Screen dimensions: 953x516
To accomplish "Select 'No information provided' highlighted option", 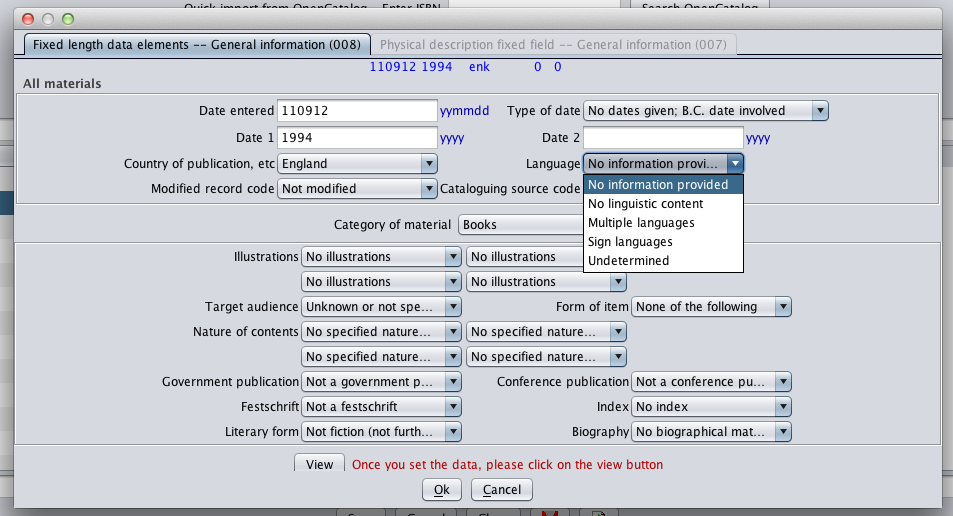I will point(657,185).
